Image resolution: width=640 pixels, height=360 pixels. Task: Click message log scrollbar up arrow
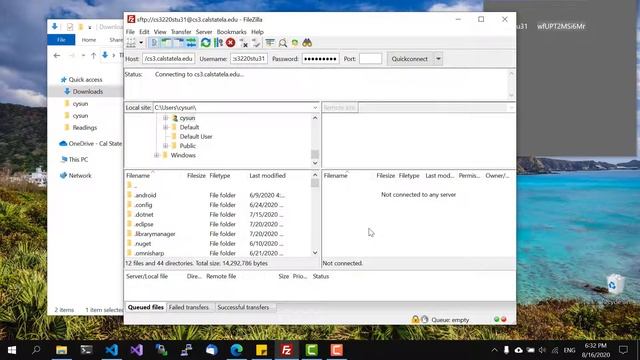[x=511, y=74]
